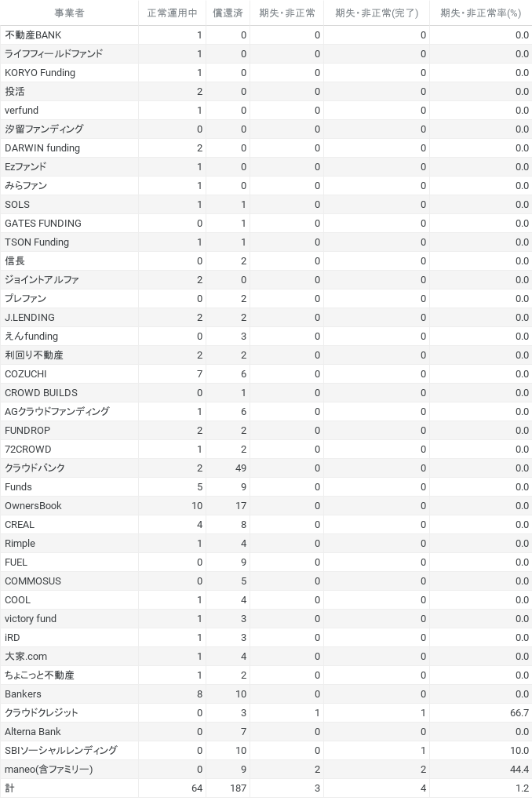The image size is (532, 801).
Task: Click the クラウドバンク provider cell
Action: tap(69, 468)
